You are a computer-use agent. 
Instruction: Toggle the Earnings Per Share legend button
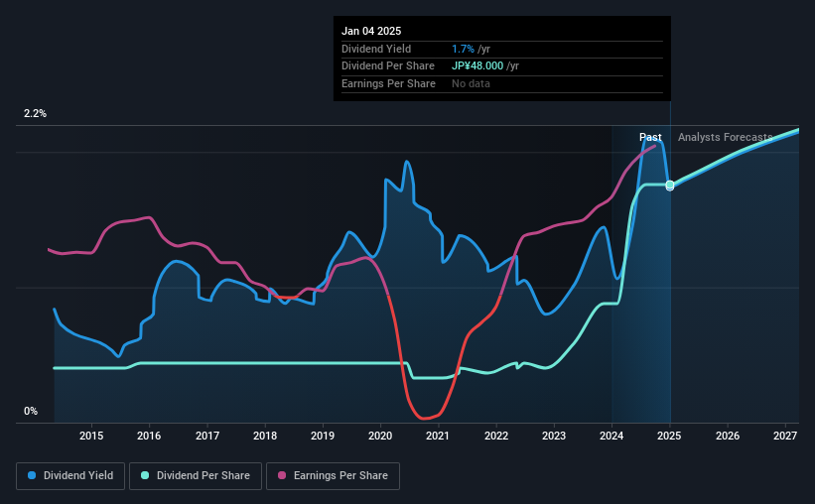[x=333, y=476]
